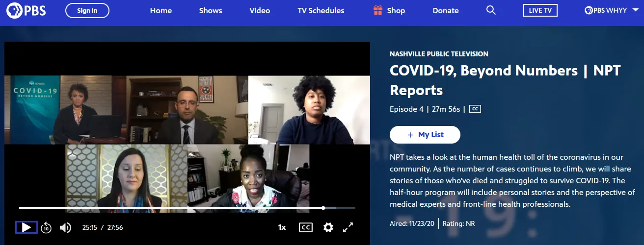This screenshot has width=644, height=245.
Task: Click the LIVE TV button
Action: coord(540,10)
